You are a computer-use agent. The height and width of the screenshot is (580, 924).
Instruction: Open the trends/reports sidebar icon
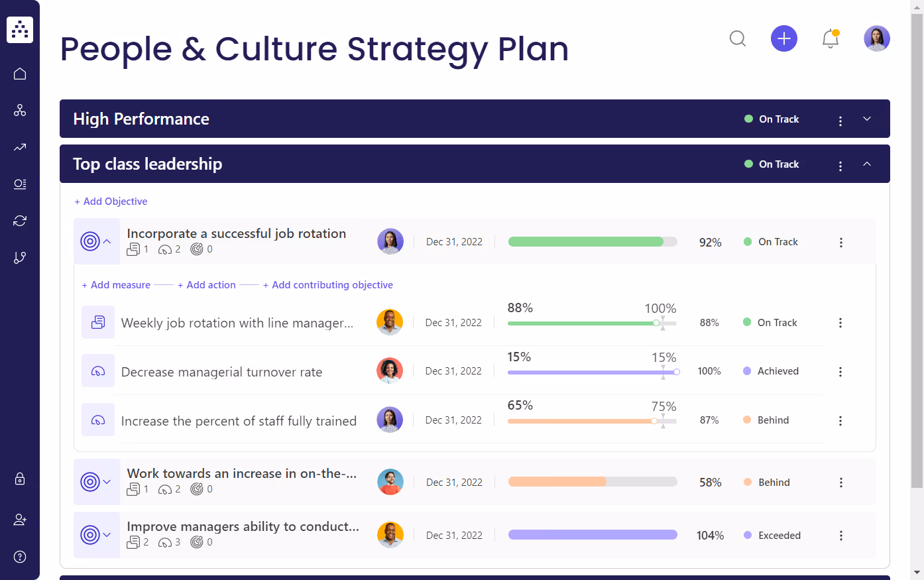(x=20, y=147)
